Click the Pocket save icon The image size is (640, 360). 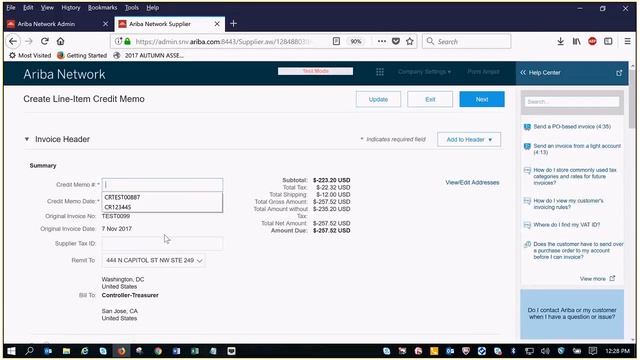(x=396, y=41)
